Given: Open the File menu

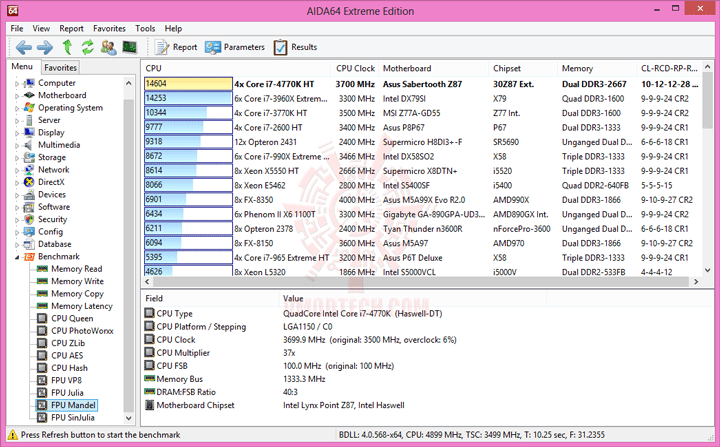Looking at the screenshot, I should [17, 28].
